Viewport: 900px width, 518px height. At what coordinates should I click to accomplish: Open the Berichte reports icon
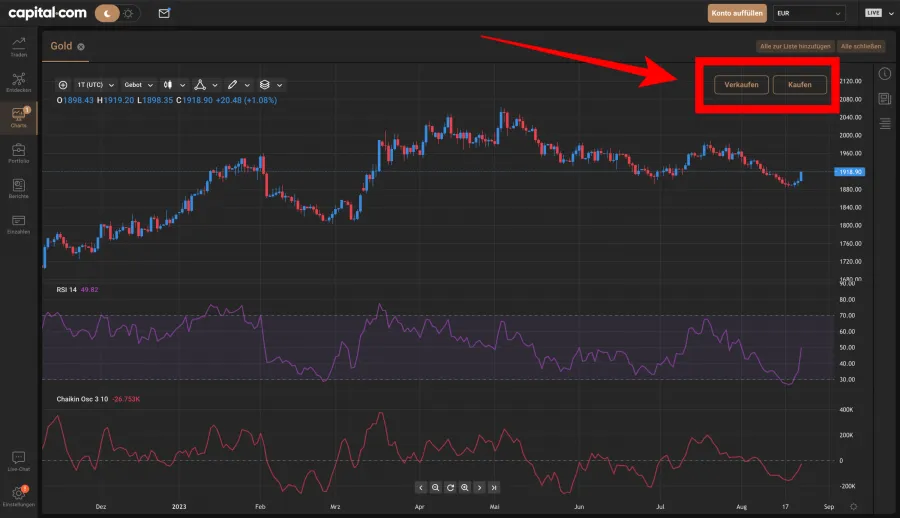(18, 187)
